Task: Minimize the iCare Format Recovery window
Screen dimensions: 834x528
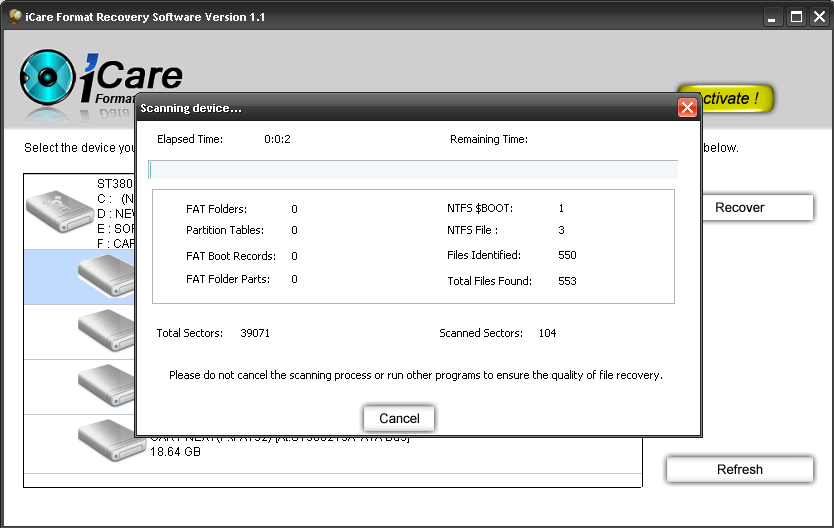Action: click(771, 18)
